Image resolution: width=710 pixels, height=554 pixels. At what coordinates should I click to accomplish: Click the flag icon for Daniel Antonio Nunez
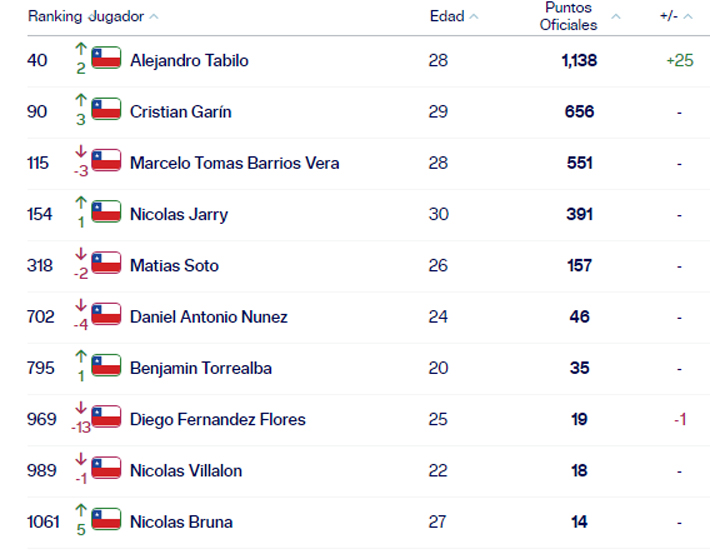pos(106,314)
